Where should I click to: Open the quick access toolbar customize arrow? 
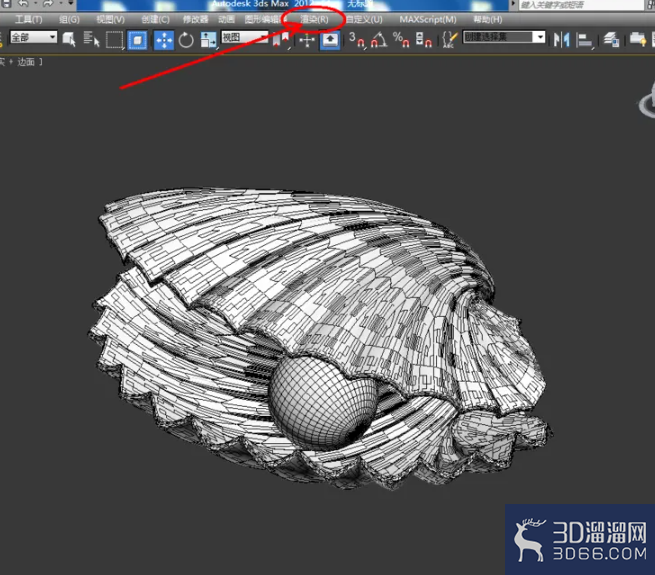click(71, 4)
